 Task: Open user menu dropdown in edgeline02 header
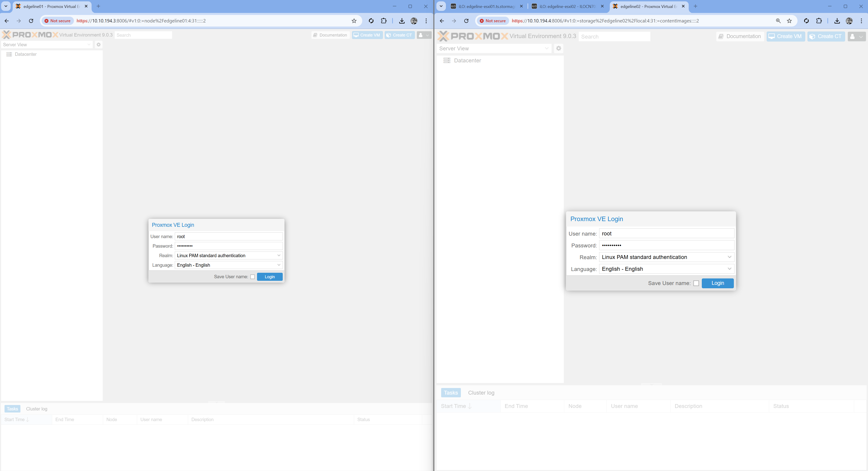(856, 37)
